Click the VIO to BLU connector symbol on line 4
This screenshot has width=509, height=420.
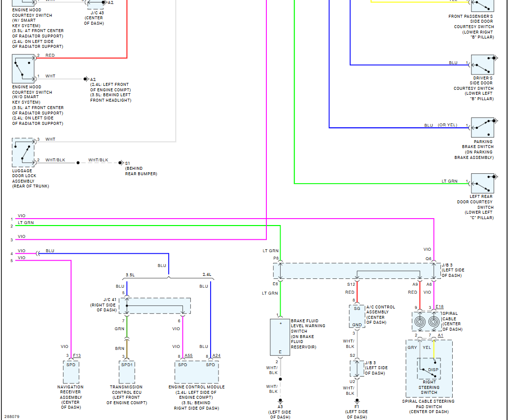pos(38,253)
